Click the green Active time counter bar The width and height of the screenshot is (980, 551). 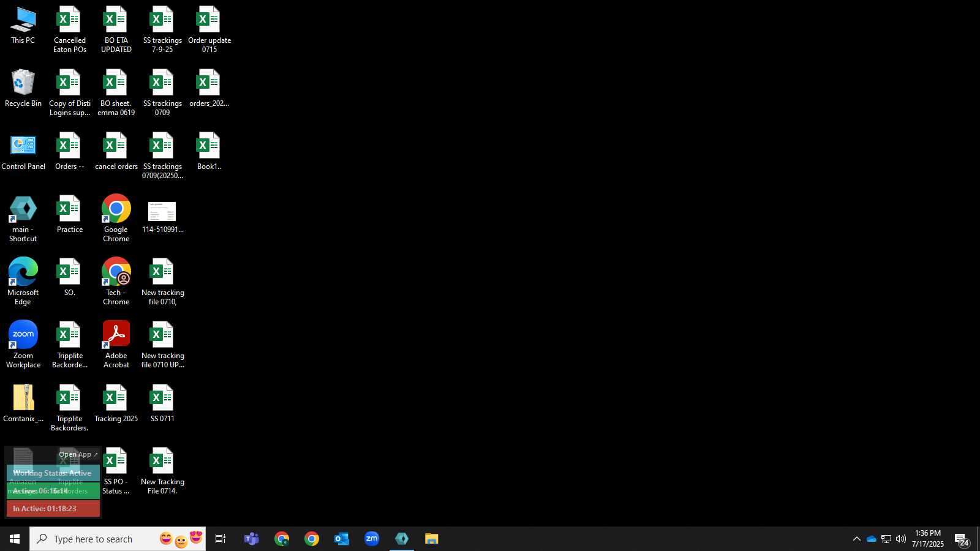(53, 491)
